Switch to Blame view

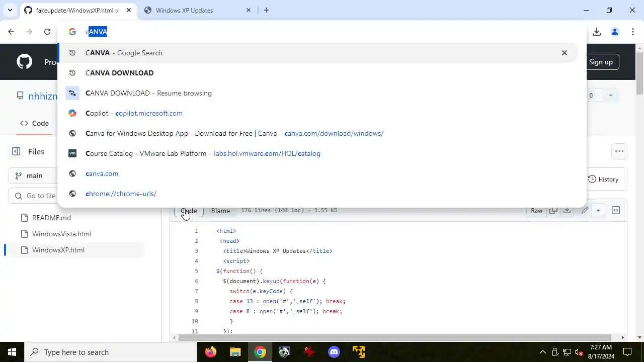pyautogui.click(x=220, y=211)
